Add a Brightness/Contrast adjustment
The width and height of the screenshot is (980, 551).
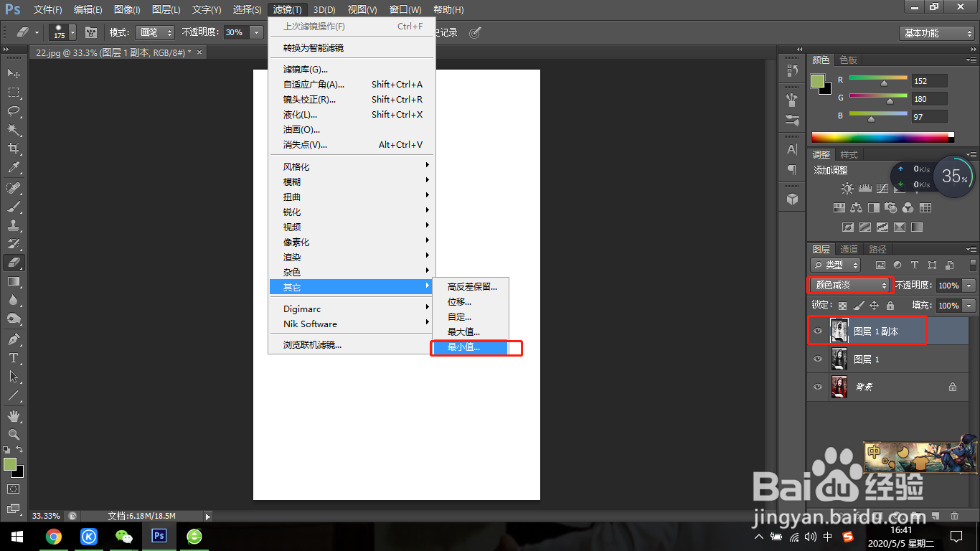tap(847, 188)
